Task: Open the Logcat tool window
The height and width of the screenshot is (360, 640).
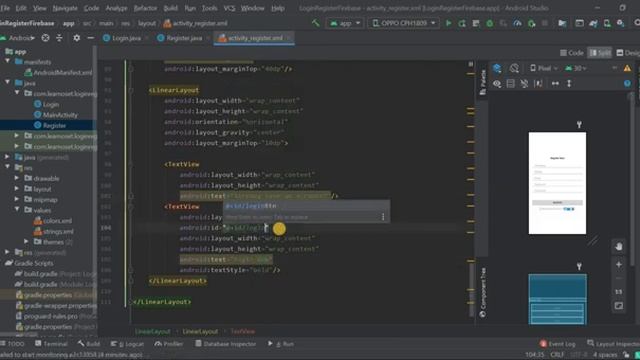Action: 127,344
